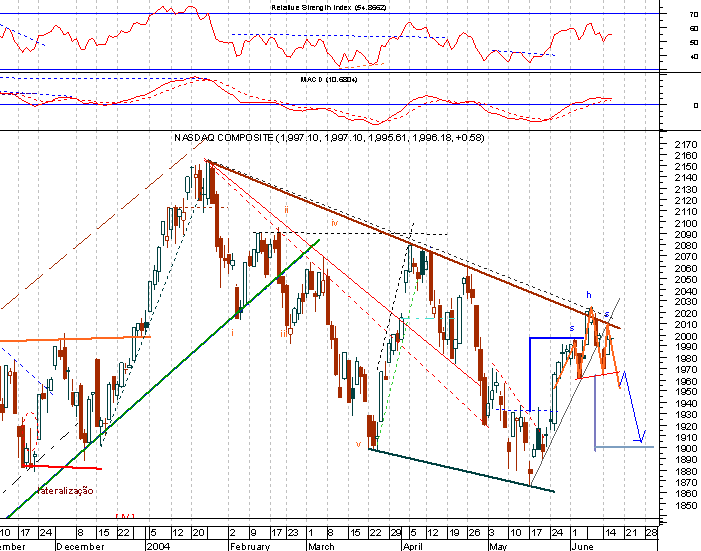
Task: Click the RSI axis value 40
Action: pyautogui.click(x=693, y=57)
